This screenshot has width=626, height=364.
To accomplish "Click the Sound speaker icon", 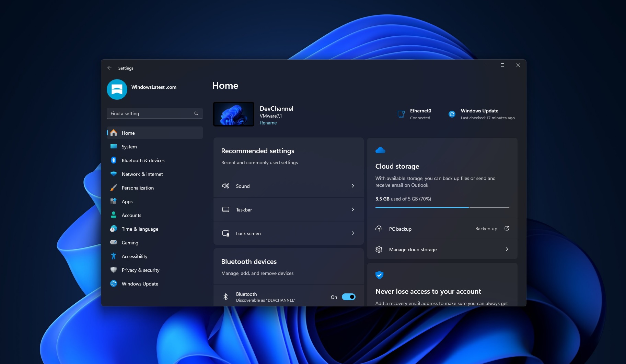I will coord(226,186).
